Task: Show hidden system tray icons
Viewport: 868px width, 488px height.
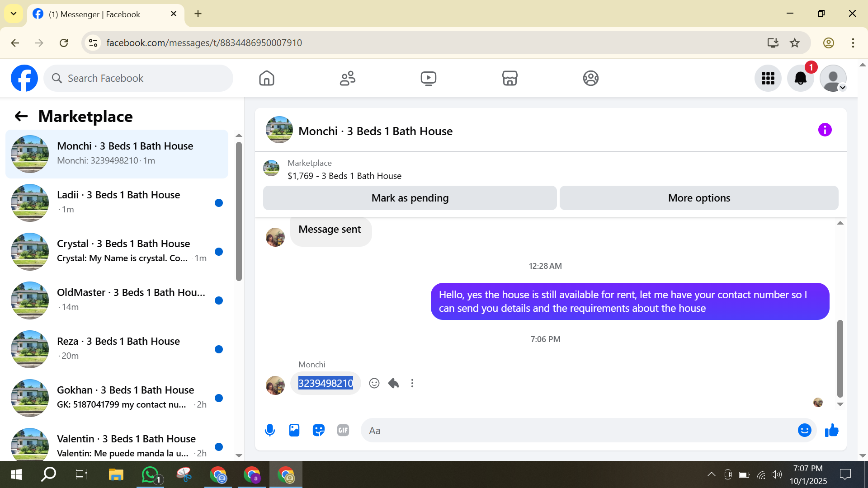Action: click(711, 474)
